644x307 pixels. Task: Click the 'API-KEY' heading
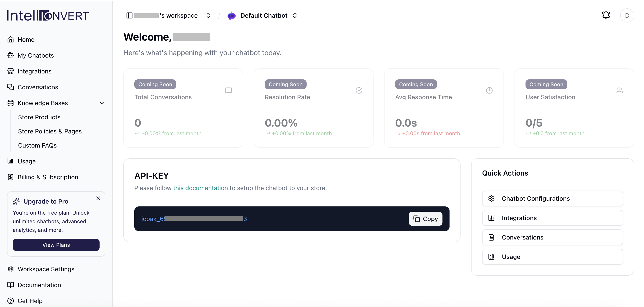(x=152, y=176)
